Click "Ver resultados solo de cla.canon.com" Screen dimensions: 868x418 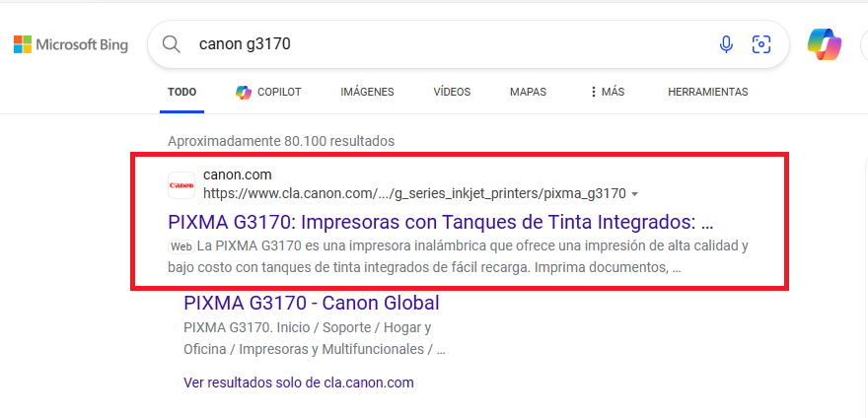298,383
